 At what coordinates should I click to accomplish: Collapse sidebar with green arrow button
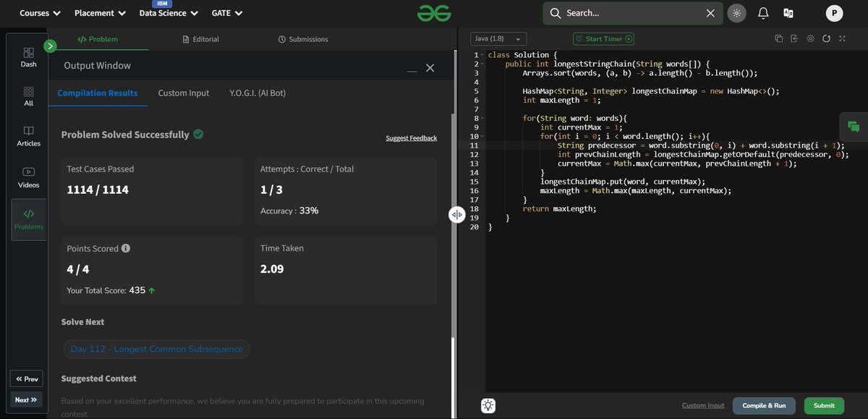click(50, 46)
